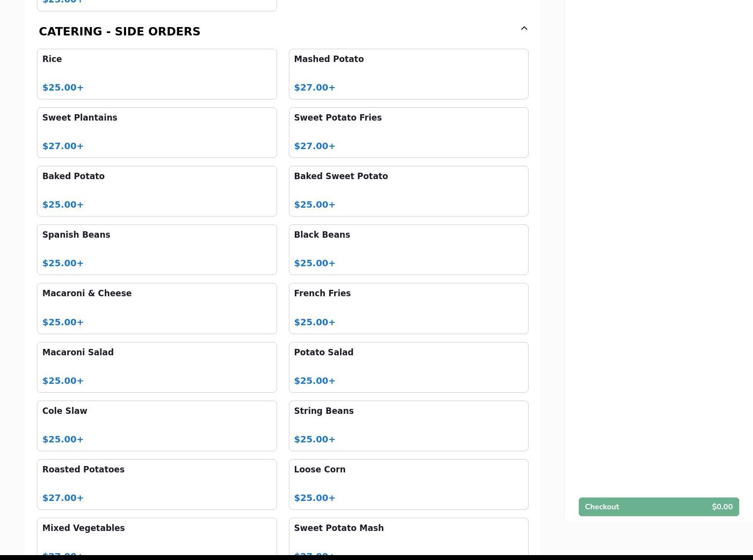This screenshot has height=560, width=753.
Task: Choose the Cole Slaw side order
Action: [x=157, y=426]
